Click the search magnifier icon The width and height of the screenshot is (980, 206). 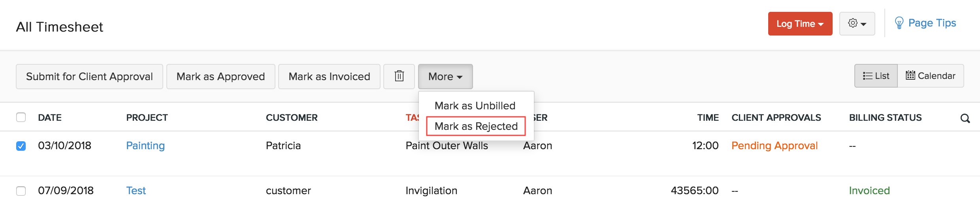965,118
